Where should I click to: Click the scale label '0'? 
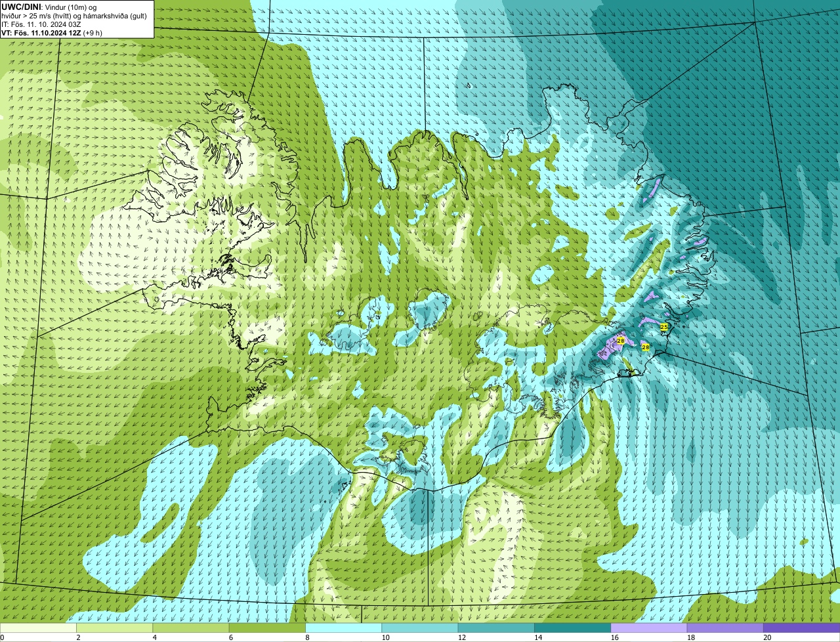point(2,637)
